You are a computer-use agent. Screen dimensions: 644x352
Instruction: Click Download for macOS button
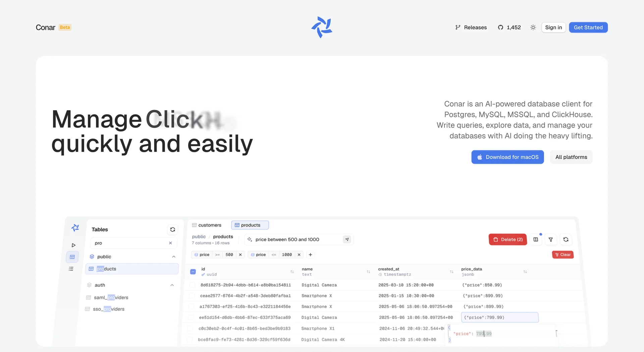click(x=507, y=157)
